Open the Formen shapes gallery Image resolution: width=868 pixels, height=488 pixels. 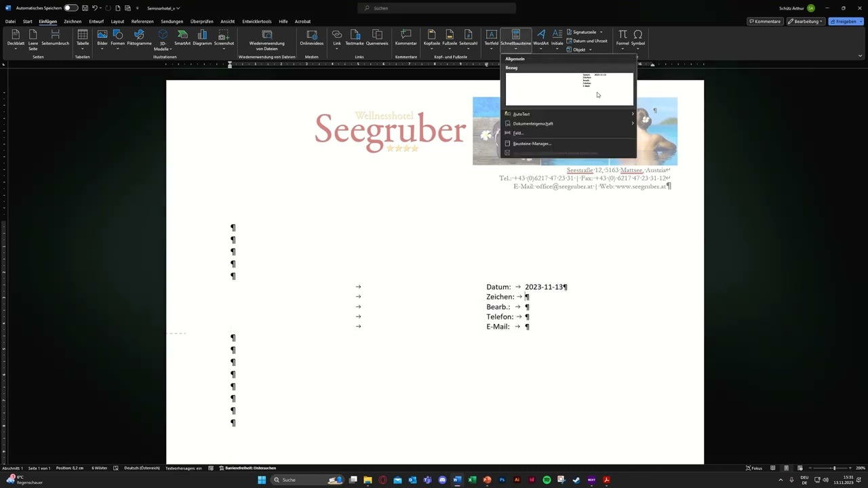(118, 38)
